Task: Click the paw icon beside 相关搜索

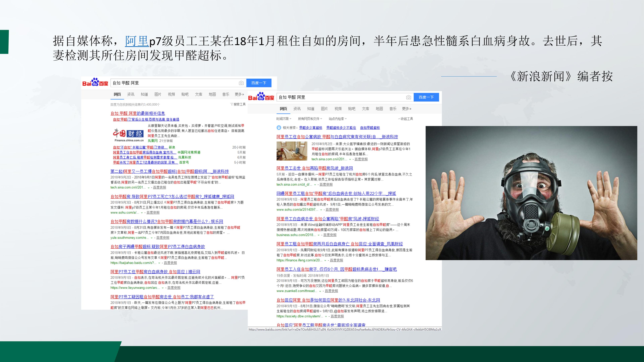Action: [279, 128]
